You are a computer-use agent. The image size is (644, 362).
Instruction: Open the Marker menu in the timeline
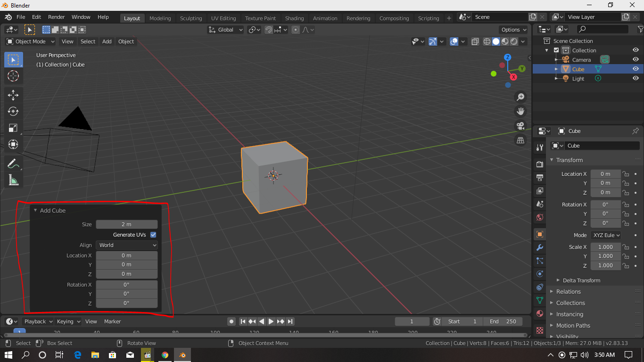click(x=113, y=321)
